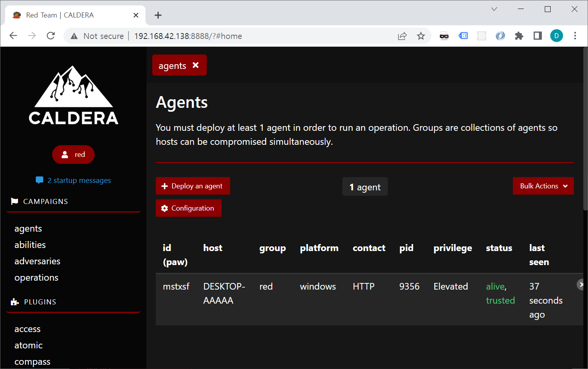Viewport: 588px width, 369px height.
Task: Open the Extensions puzzle menu
Action: (519, 36)
